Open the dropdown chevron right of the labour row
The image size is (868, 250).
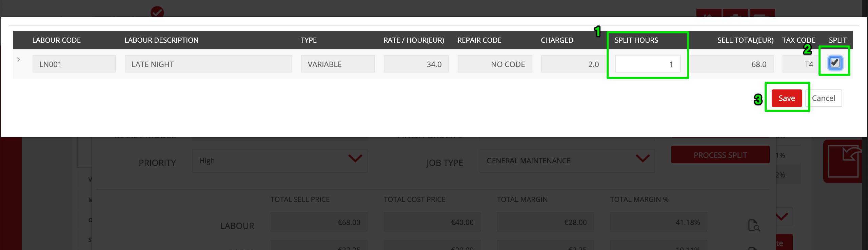coord(782,216)
